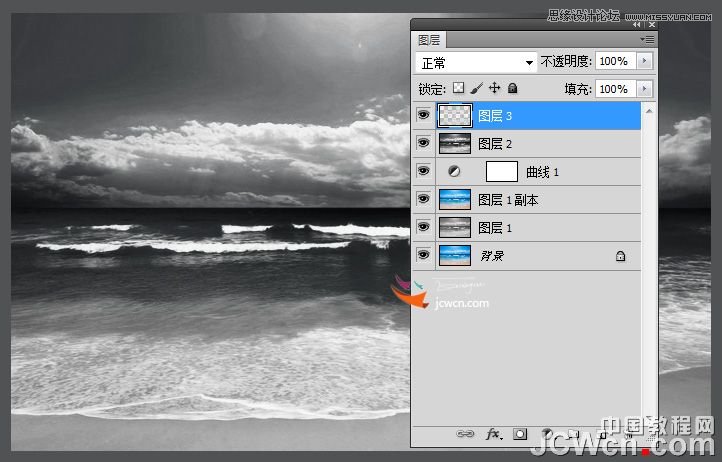The height and width of the screenshot is (462, 722).
Task: Hide 图层 3 with its eye icon
Action: pyautogui.click(x=423, y=116)
